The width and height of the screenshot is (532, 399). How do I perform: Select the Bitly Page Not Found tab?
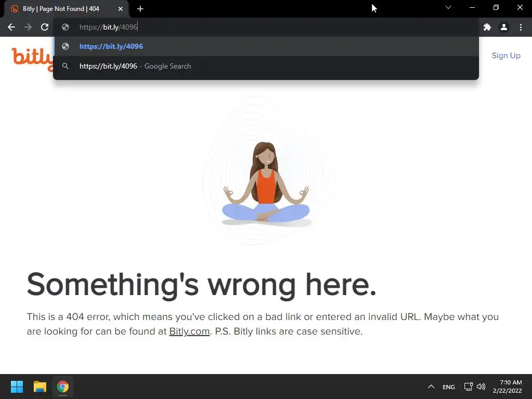tap(66, 9)
